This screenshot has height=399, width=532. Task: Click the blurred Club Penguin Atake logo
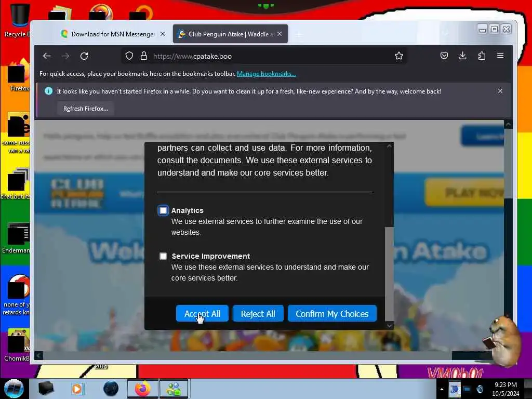pos(77,193)
